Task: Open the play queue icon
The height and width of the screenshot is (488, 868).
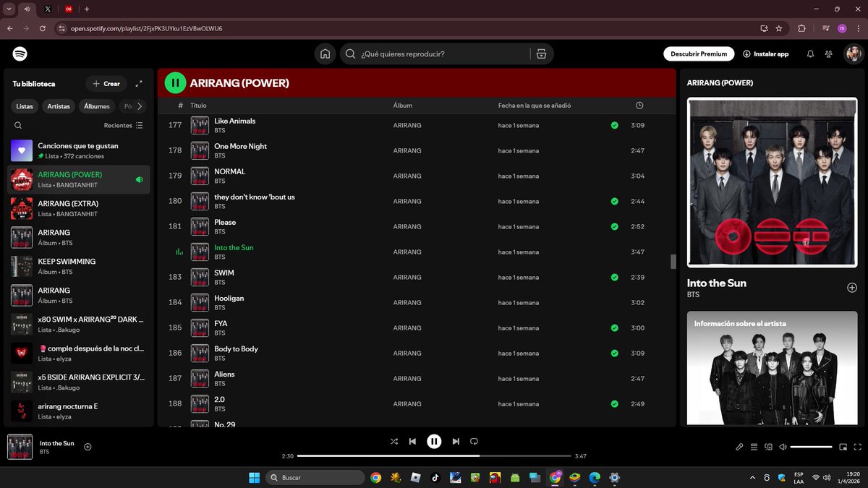Action: click(x=754, y=447)
